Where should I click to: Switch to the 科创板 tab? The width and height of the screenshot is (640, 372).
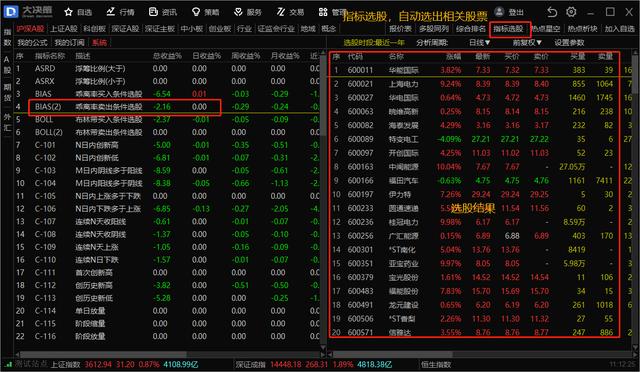(95, 29)
